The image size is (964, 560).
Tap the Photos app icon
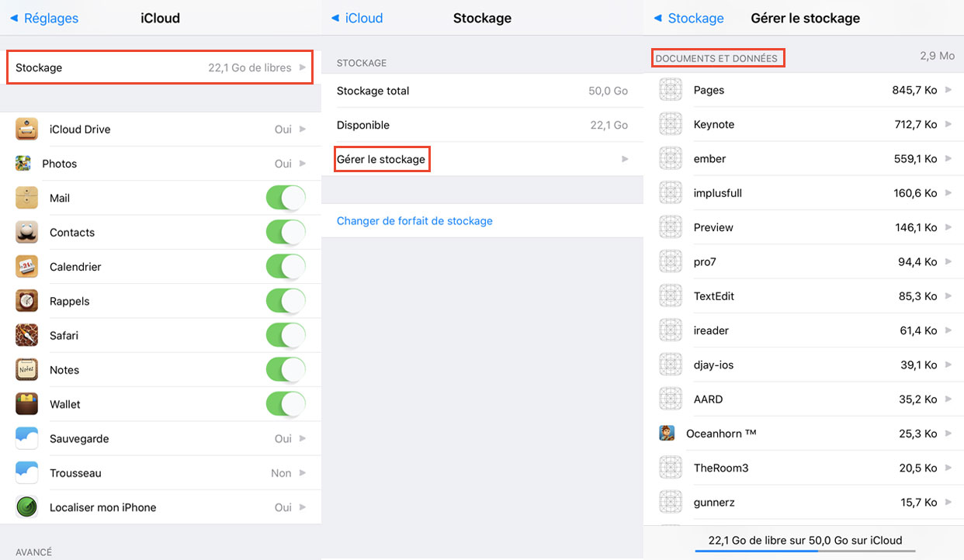coord(23,164)
